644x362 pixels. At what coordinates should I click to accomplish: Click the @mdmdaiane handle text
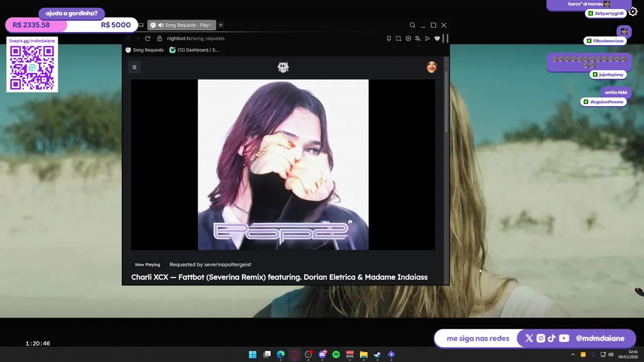tap(600, 338)
